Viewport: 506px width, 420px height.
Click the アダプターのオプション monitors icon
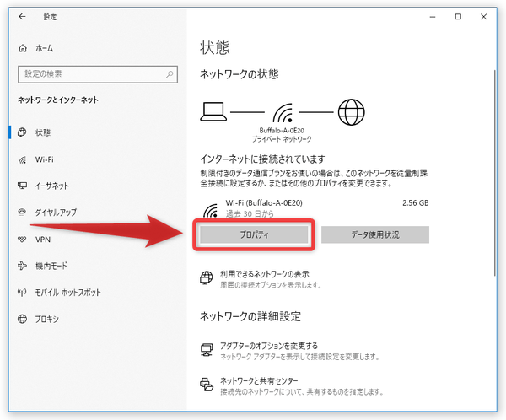207,350
